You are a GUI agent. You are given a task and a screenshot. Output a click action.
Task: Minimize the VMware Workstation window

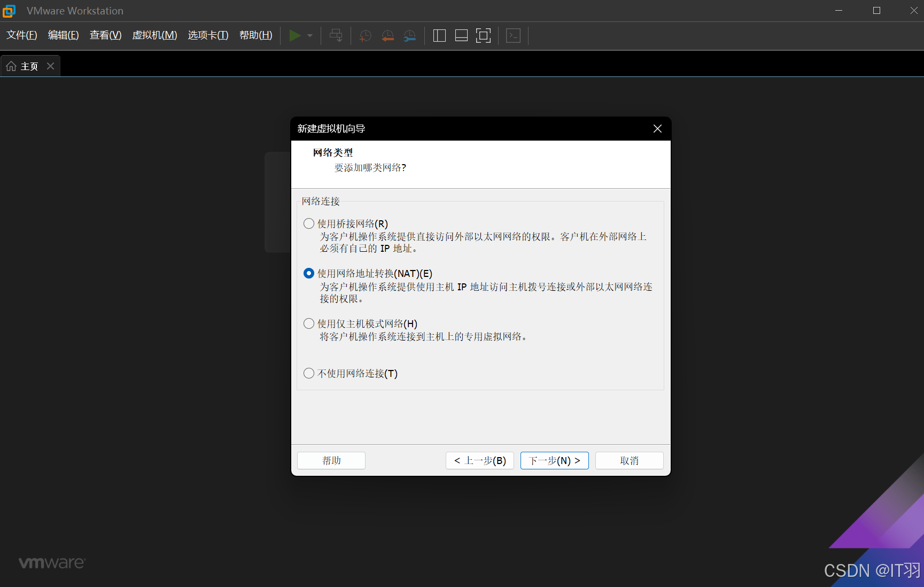(838, 11)
